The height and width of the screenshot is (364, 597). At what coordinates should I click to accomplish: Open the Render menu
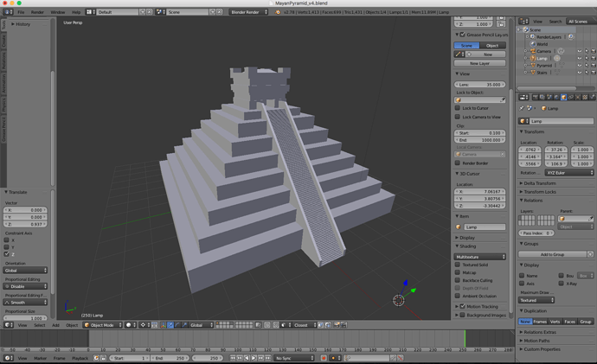coord(37,12)
